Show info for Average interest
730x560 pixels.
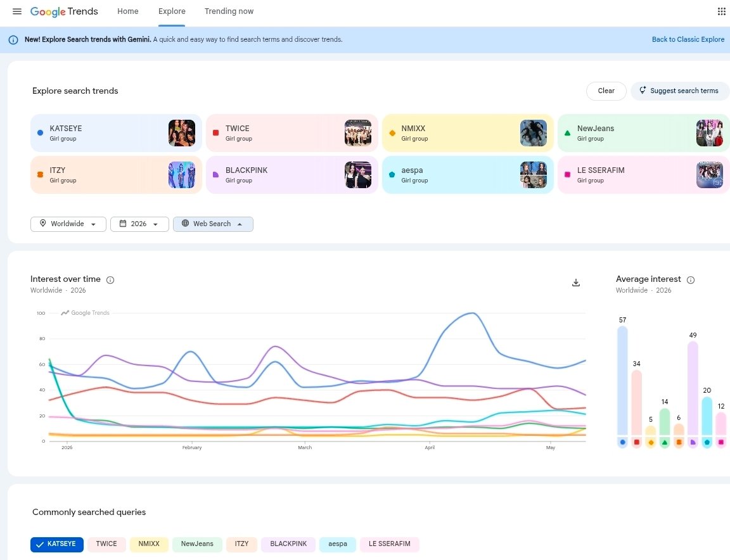tap(691, 280)
